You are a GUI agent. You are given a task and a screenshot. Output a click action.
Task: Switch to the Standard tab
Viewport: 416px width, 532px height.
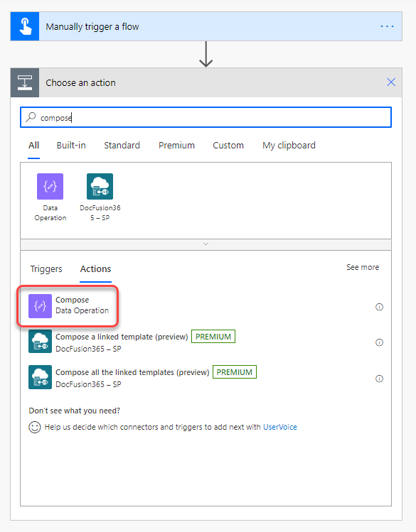(x=122, y=145)
